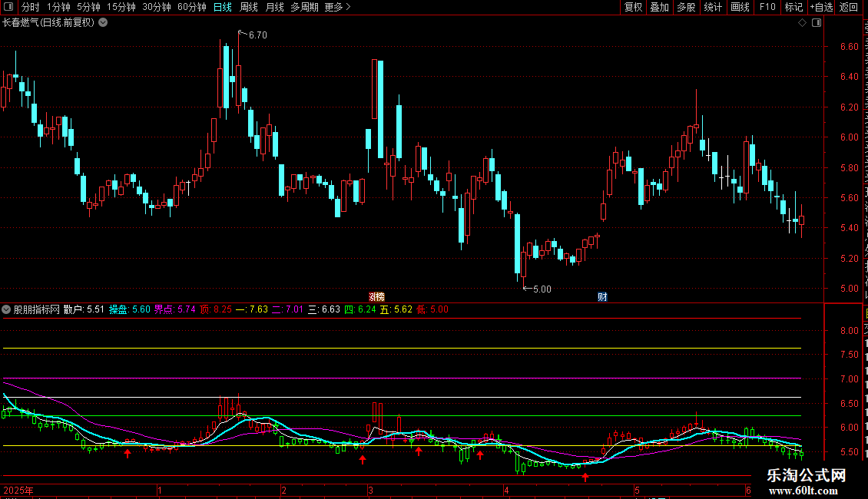Click the 标记 mark button
Image resolution: width=868 pixels, height=499 pixels.
[793, 7]
